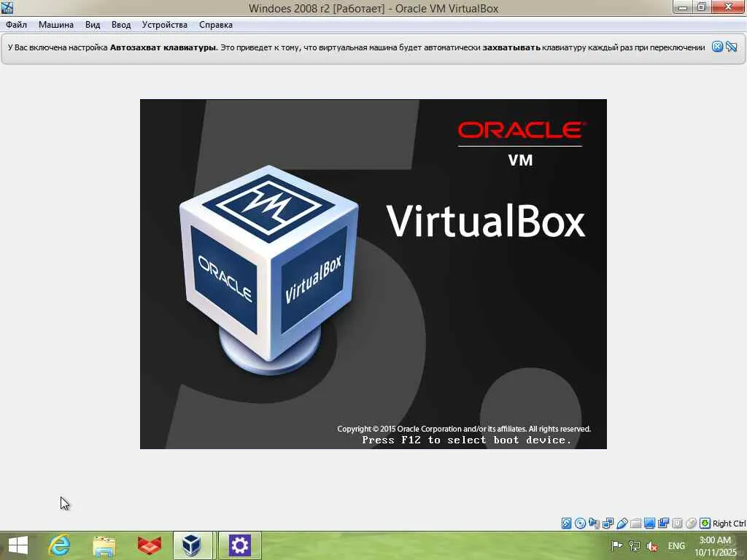Restore down the VirtualBox VM window
Viewport: 747px width, 560px height.
pos(701,7)
